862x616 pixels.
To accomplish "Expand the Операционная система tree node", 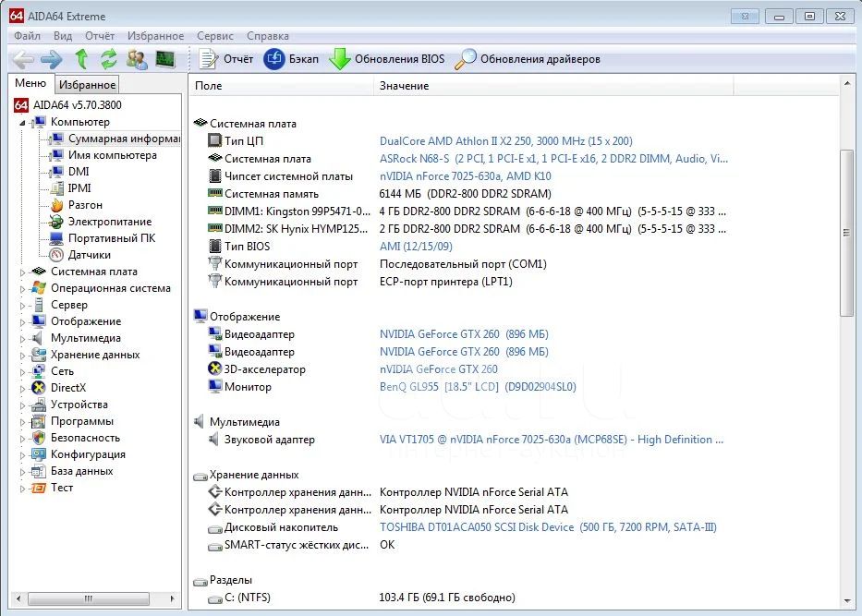I will coord(22,288).
